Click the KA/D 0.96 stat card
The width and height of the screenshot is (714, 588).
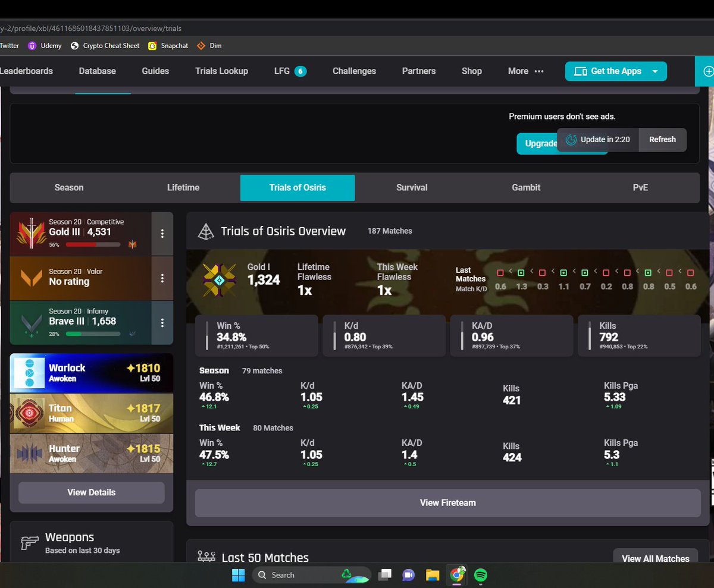click(x=512, y=336)
